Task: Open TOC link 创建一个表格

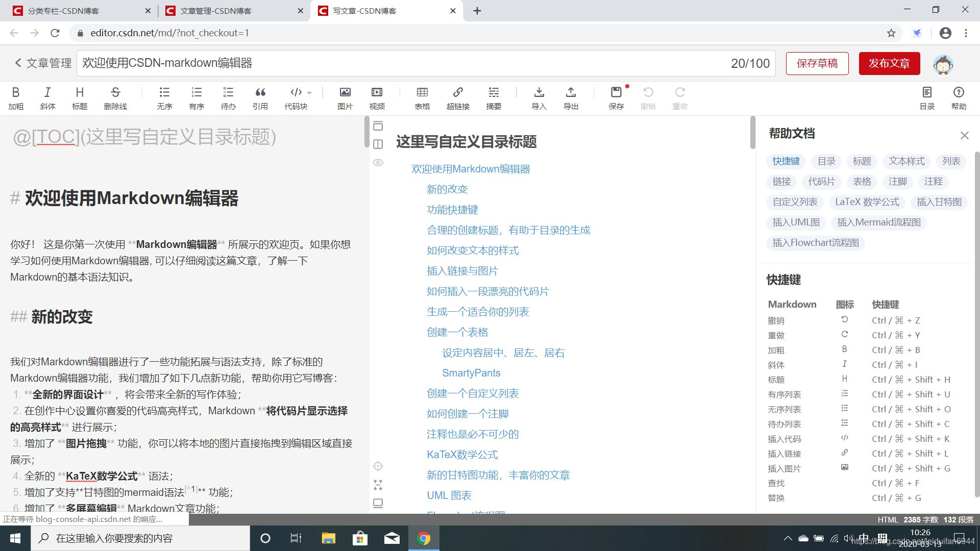Action: pos(457,332)
